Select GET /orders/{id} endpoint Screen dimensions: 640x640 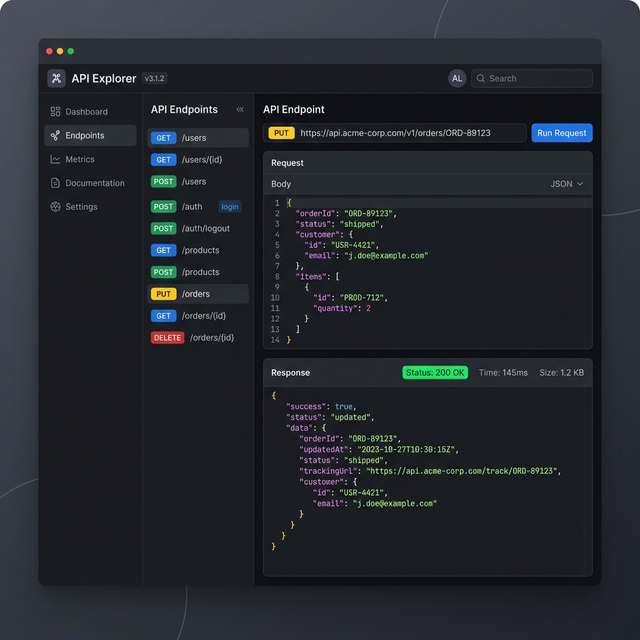[x=198, y=316]
